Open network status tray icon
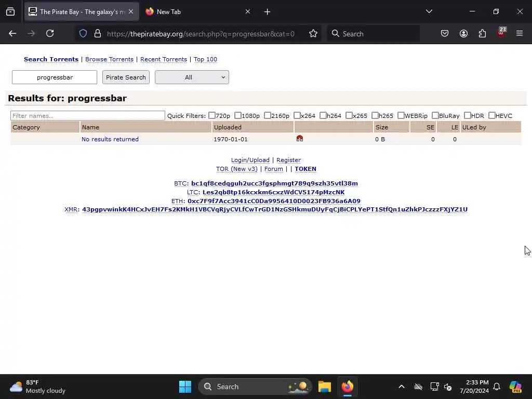 pyautogui.click(x=434, y=387)
